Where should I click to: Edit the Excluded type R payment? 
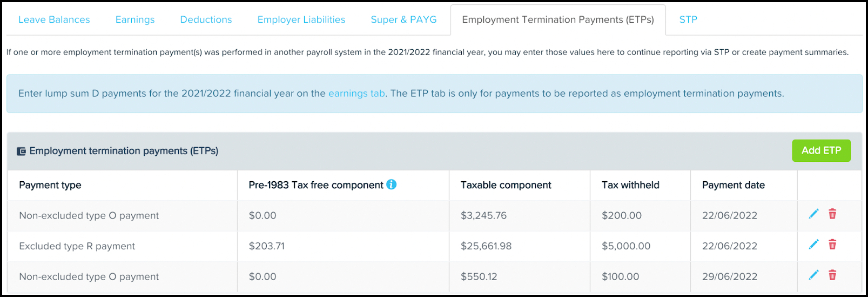coord(813,245)
